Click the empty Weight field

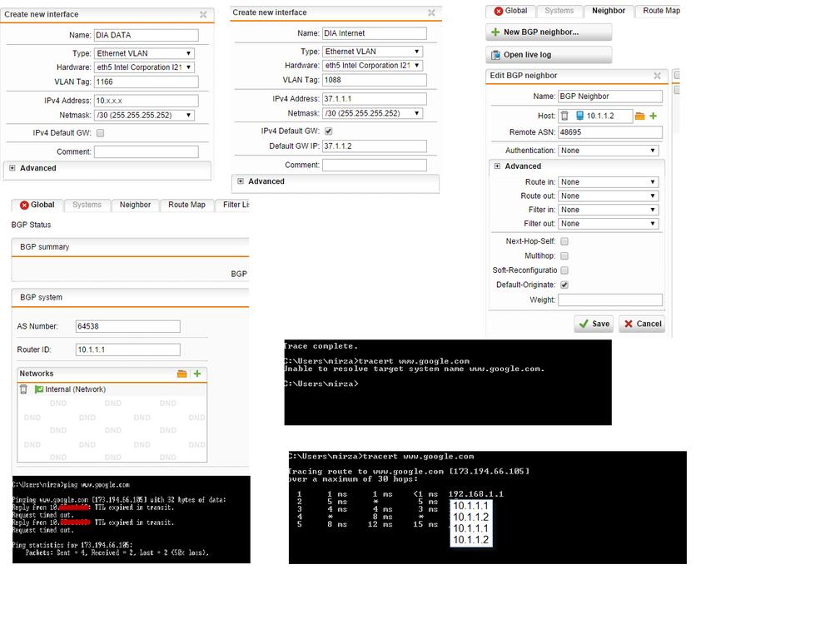click(x=610, y=300)
